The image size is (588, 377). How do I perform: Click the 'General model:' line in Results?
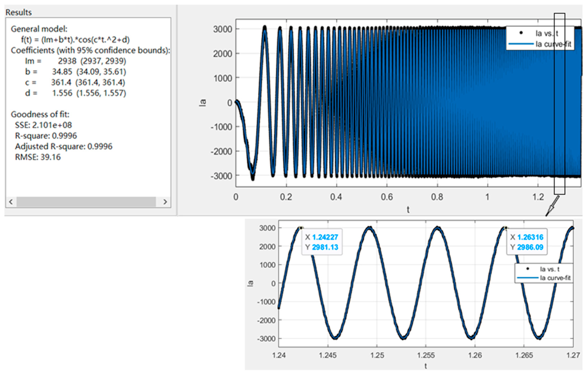pos(39,29)
